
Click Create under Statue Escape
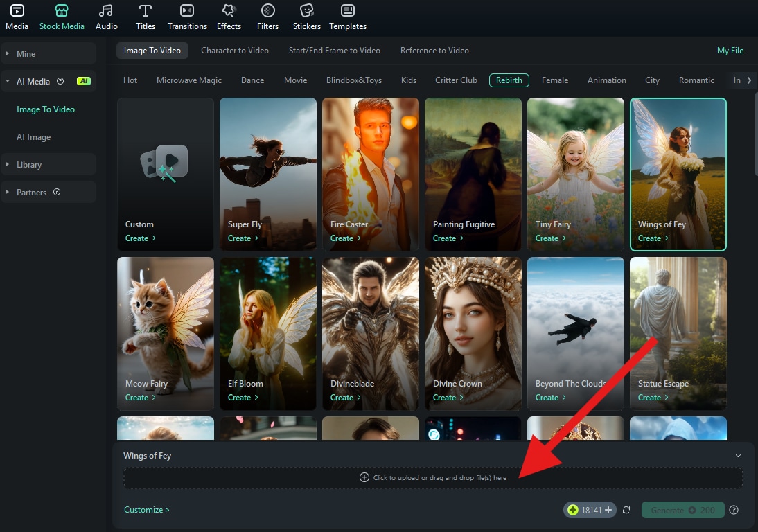coord(653,398)
